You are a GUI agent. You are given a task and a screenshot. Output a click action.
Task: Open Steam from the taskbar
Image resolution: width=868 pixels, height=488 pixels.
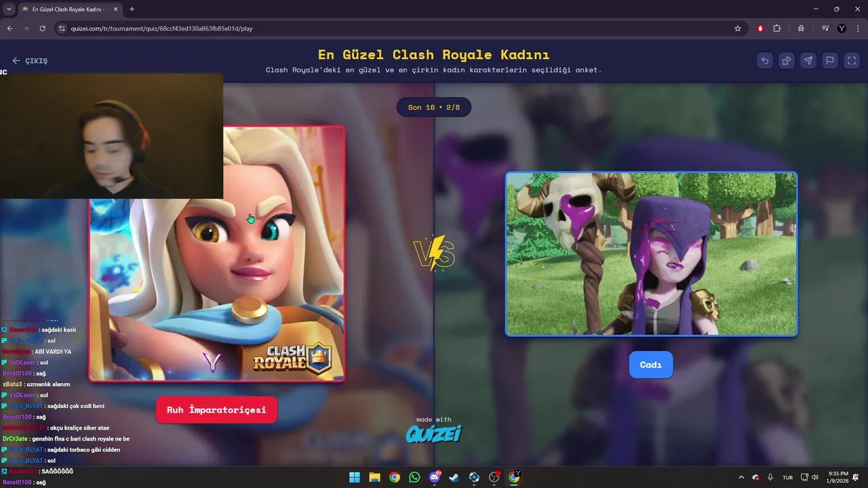click(x=454, y=477)
